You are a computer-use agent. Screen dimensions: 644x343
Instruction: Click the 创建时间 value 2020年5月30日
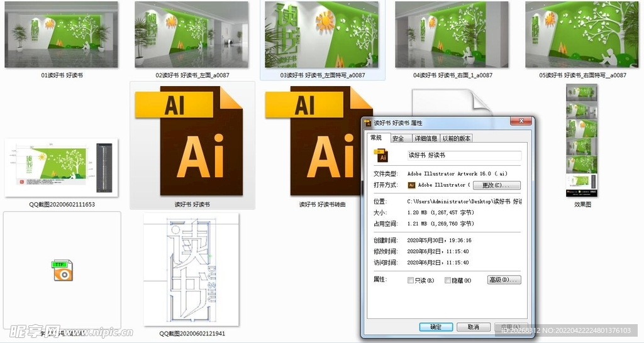pos(439,241)
